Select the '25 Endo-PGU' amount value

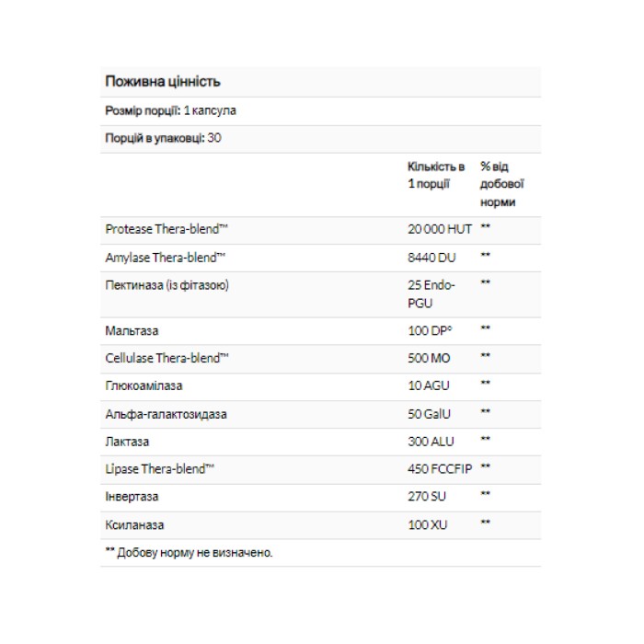[431, 293]
